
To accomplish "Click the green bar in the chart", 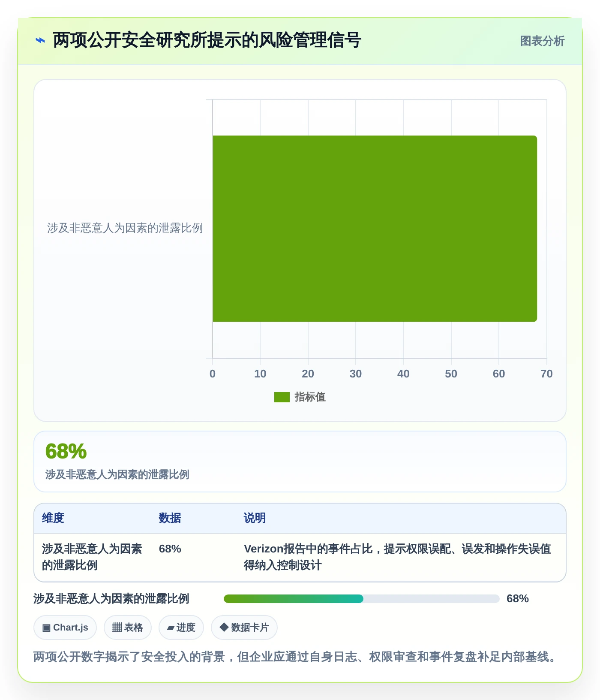I will 375,229.
